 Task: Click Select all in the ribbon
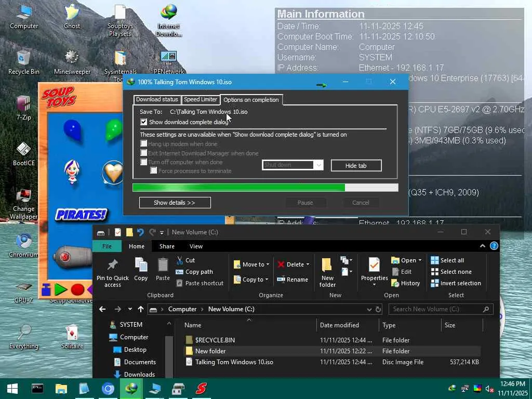coord(447,260)
